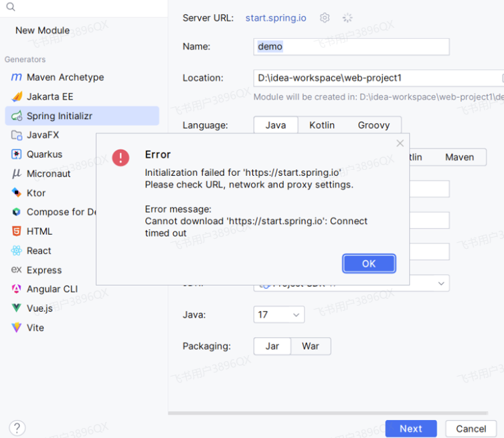Click the Spring Initializr leaf icon
Screen dimensions: 504x438
pyautogui.click(x=16, y=116)
